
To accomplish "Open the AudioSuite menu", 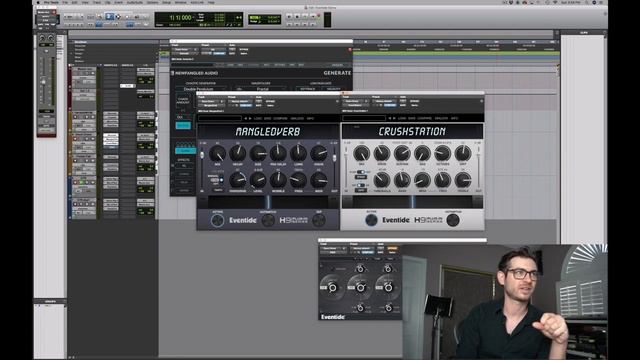I will [135, 2].
